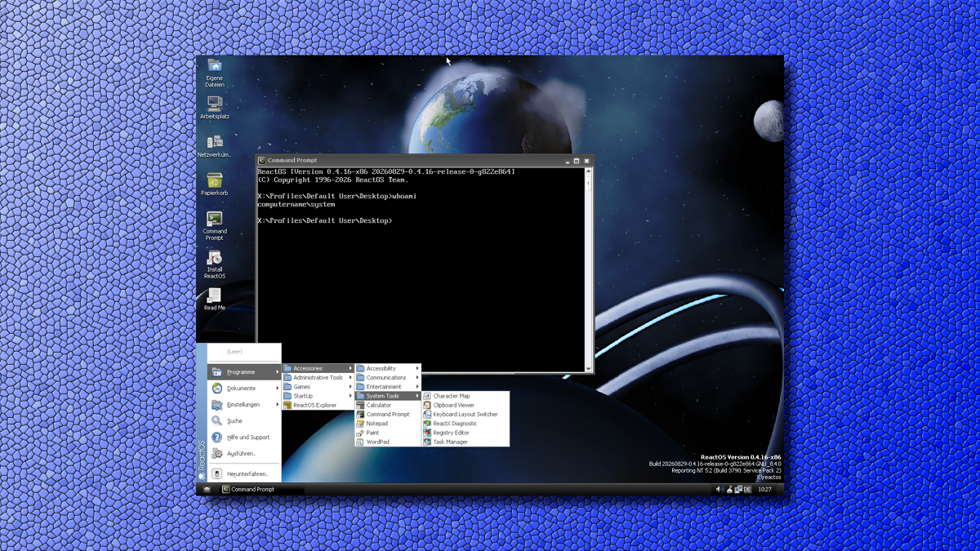Select the Netzwerkumgebung desktop icon
Image resolution: width=980 pixels, height=551 pixels.
tap(215, 146)
